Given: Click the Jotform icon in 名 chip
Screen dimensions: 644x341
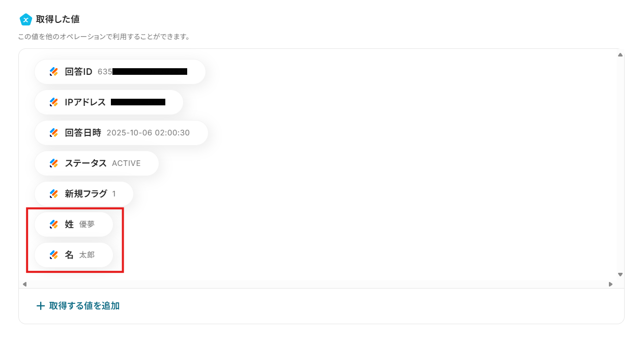Looking at the screenshot, I should coord(54,255).
